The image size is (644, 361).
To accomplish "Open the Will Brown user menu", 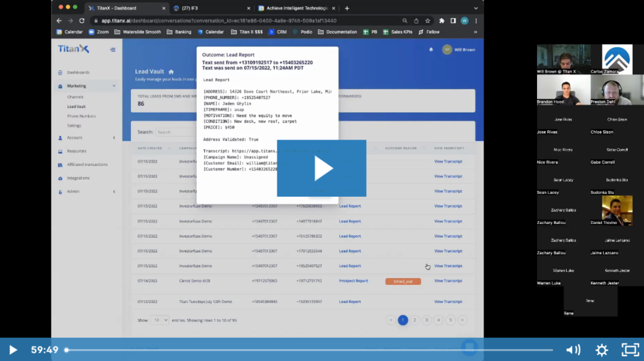I will pos(458,50).
